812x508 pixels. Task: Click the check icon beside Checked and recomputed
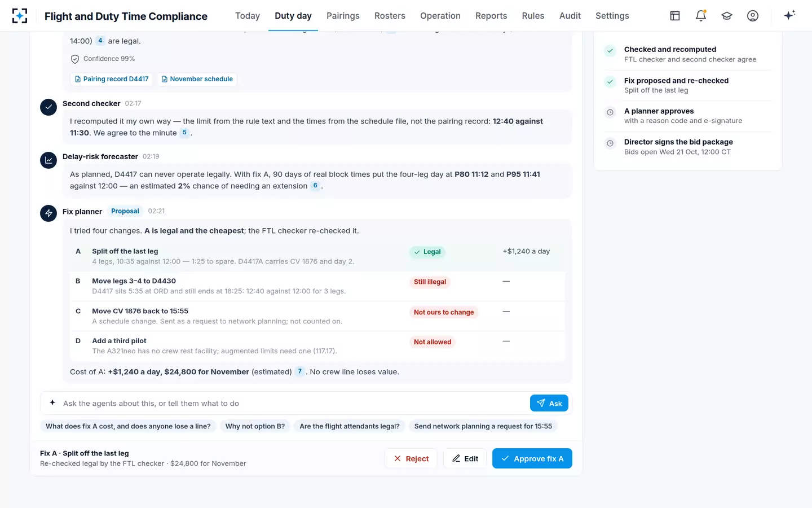click(x=610, y=51)
